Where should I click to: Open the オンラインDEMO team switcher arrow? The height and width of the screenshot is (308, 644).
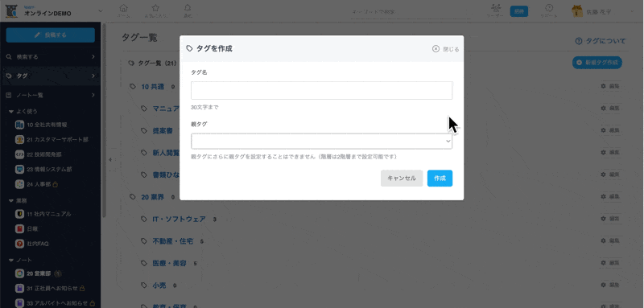[101, 11]
